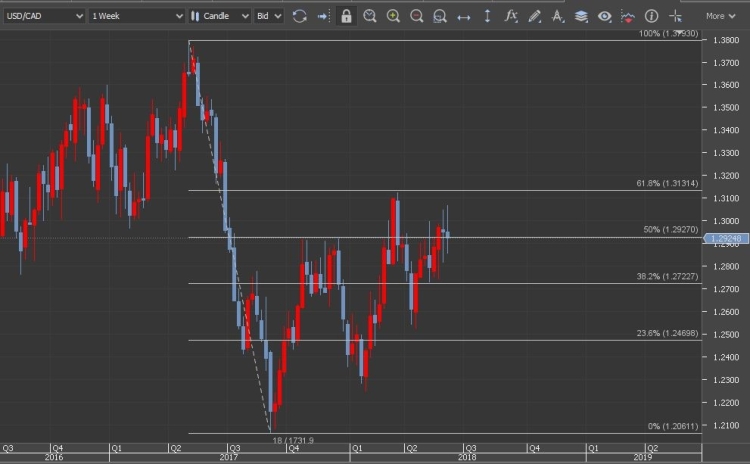This screenshot has height=464, width=750.
Task: Click the 2017 year label on time axis
Action: pos(229,457)
